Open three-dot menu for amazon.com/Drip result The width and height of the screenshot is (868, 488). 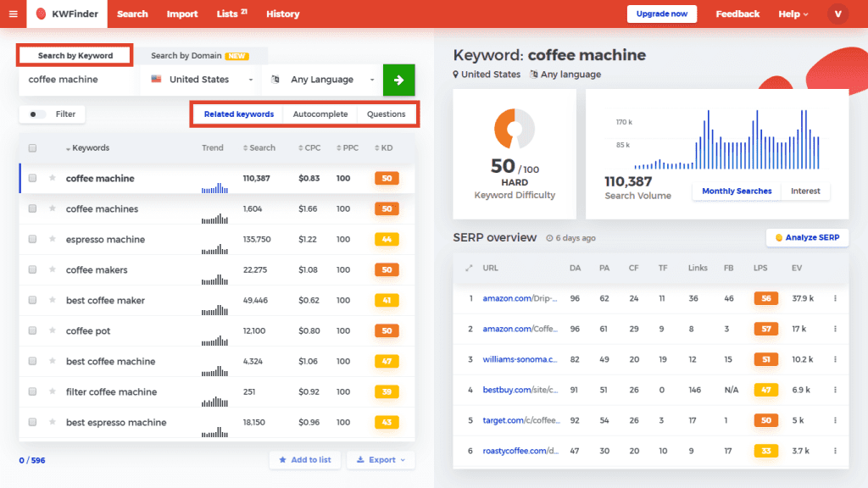(x=835, y=298)
